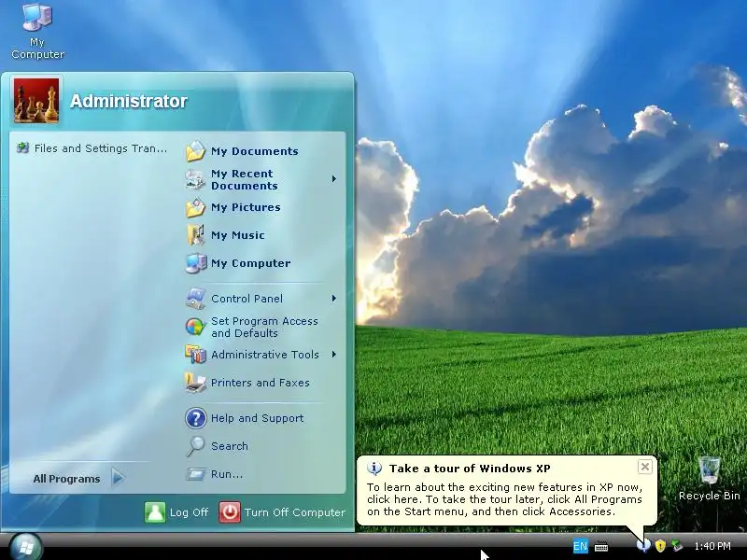Expand All Programs arrow
This screenshot has height=560, width=747.
pyautogui.click(x=118, y=478)
